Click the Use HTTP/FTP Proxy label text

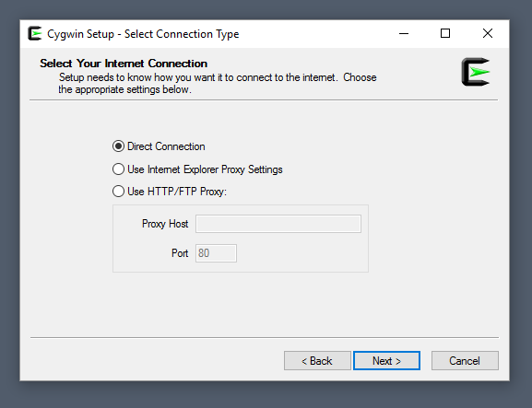(x=177, y=192)
